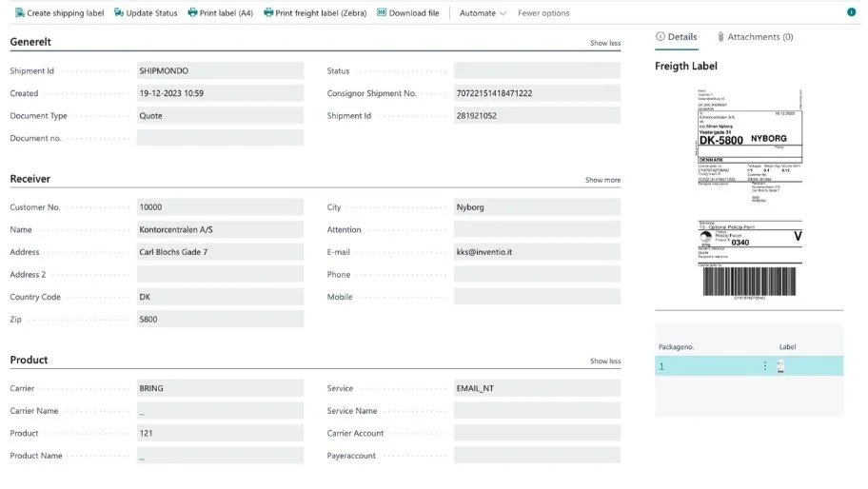Viewport: 868px width, 489px height.
Task: Click the Document Type field showing Quote
Action: coord(220,116)
